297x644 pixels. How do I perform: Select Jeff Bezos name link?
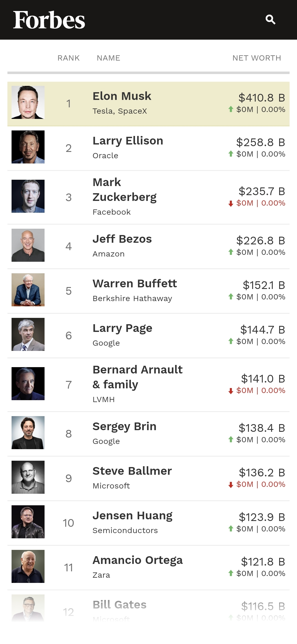(122, 239)
